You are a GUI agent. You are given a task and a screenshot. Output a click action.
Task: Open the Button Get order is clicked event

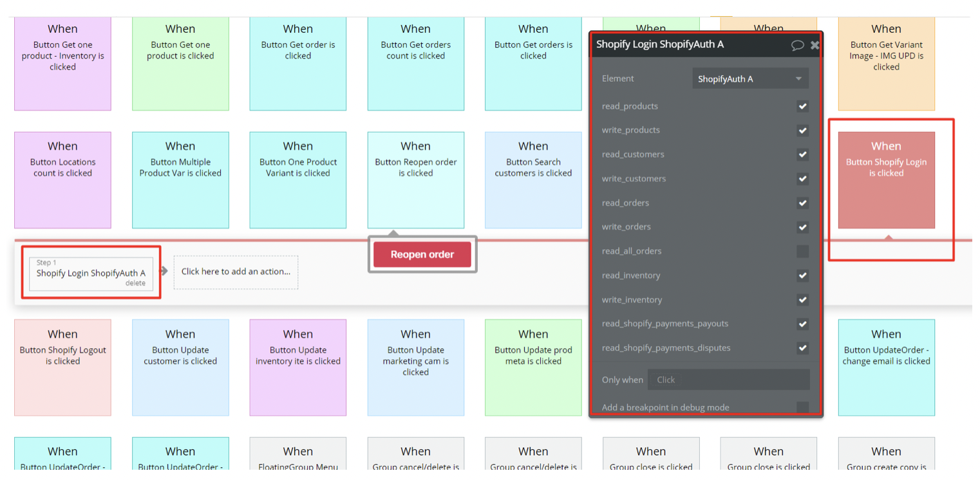pyautogui.click(x=298, y=63)
